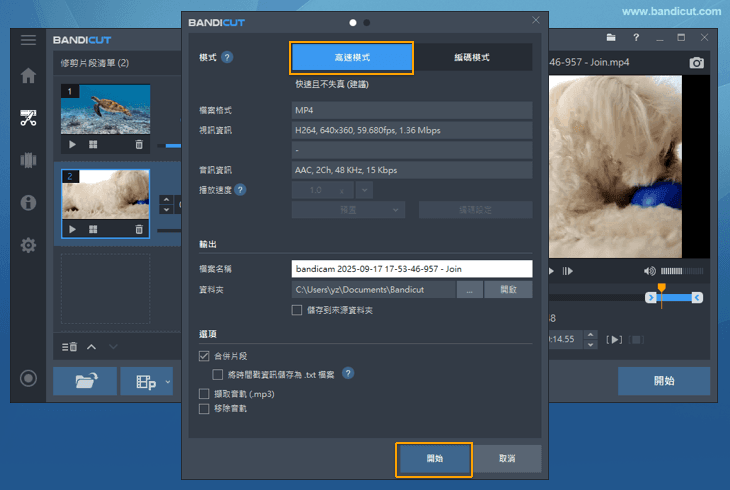
Task: Open the help question mark in title bar
Action: point(636,38)
